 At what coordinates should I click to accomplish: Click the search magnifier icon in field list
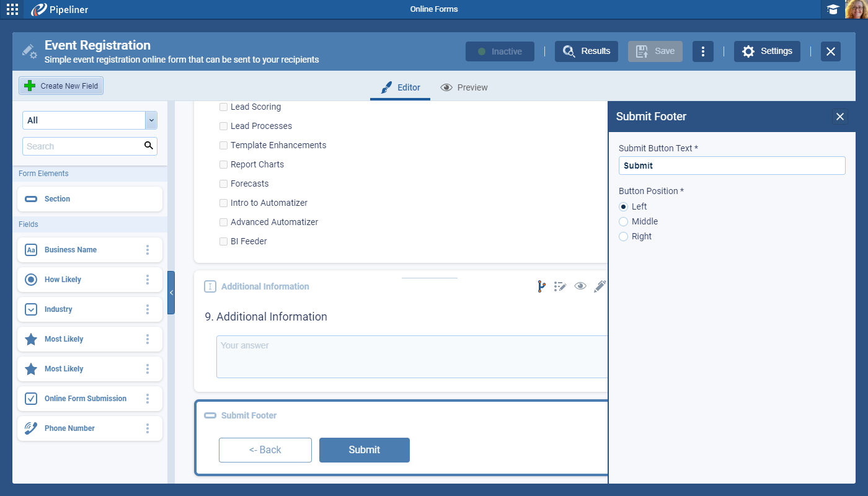[148, 146]
